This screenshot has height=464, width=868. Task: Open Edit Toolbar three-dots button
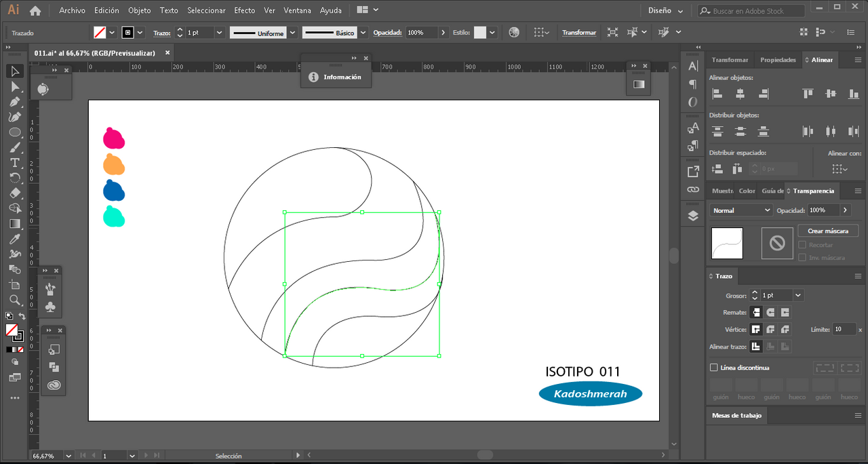click(15, 398)
